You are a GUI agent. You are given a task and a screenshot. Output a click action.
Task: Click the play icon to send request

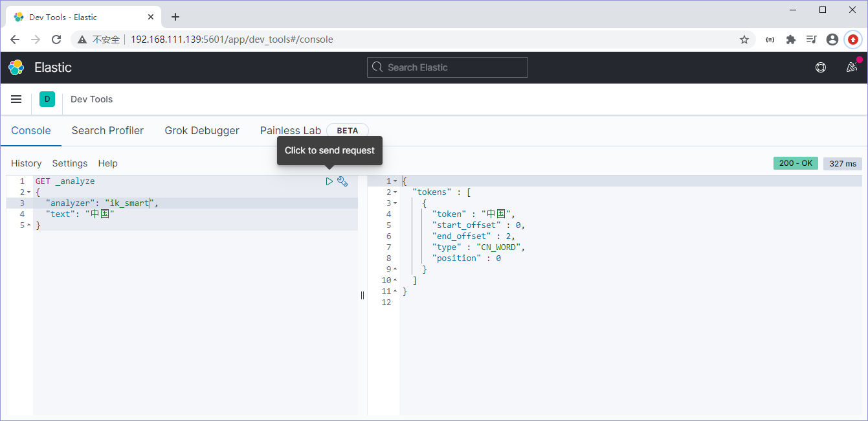(x=329, y=182)
